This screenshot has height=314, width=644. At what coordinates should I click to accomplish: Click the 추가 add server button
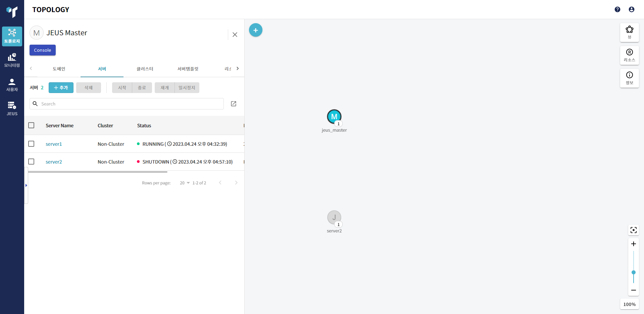61,88
